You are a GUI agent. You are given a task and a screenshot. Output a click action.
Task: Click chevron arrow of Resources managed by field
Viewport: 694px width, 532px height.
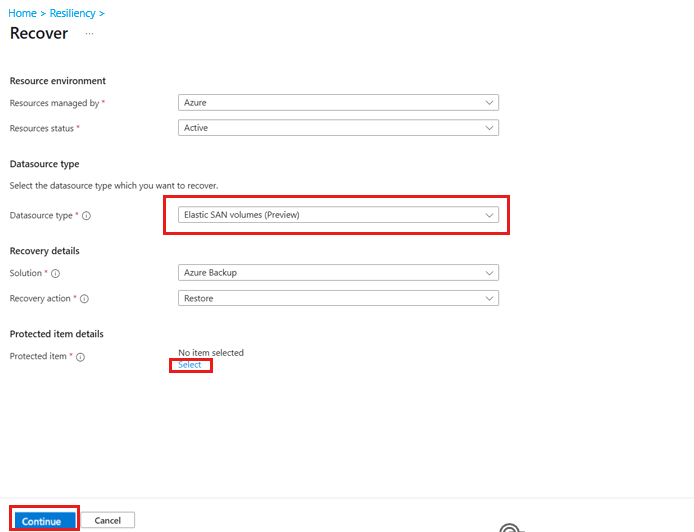tap(489, 103)
